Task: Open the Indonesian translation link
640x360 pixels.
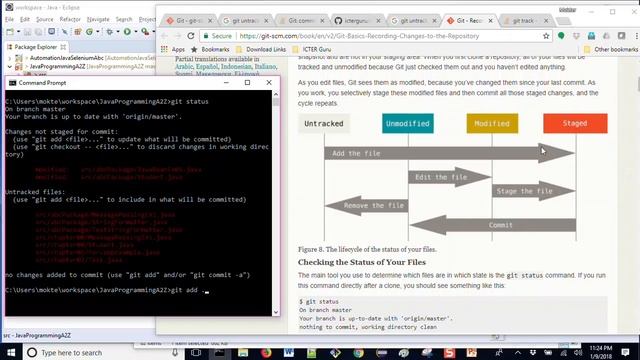Action: pyautogui.click(x=236, y=67)
